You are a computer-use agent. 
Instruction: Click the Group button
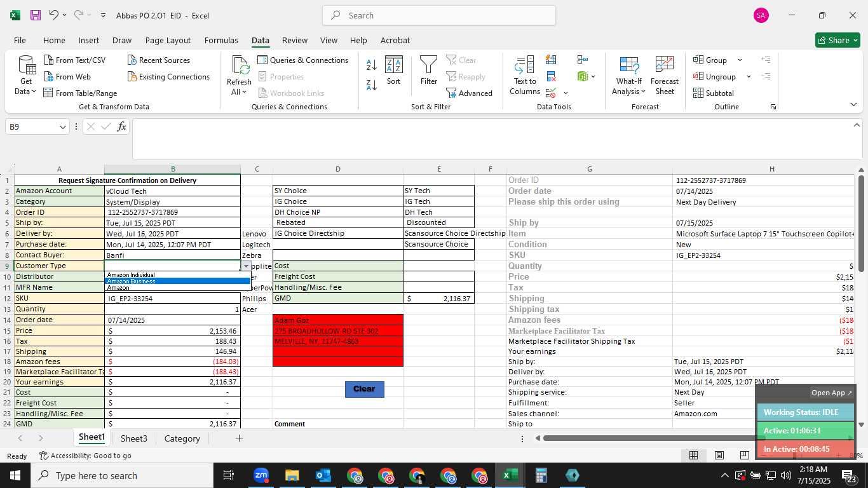[x=711, y=60]
